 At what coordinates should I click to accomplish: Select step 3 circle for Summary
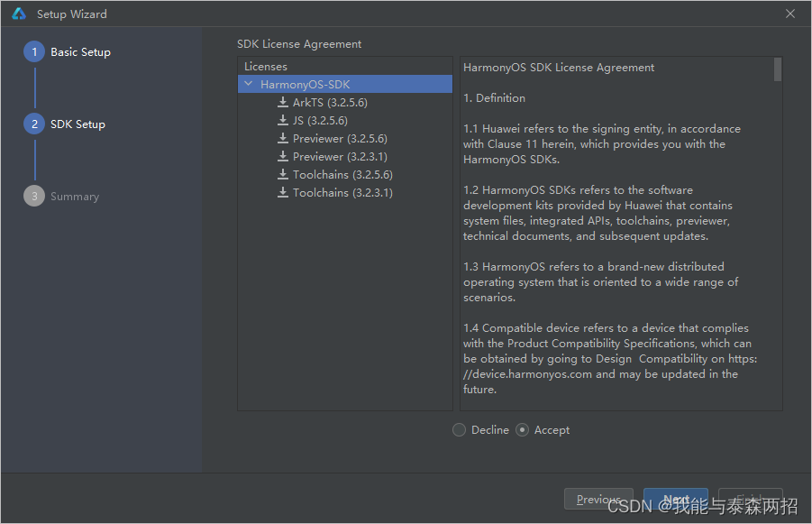(x=34, y=196)
